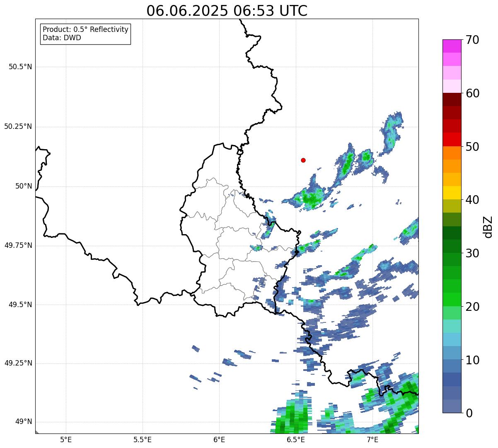Click the 6°E longitude label
The height and width of the screenshot is (448, 498).
click(219, 439)
